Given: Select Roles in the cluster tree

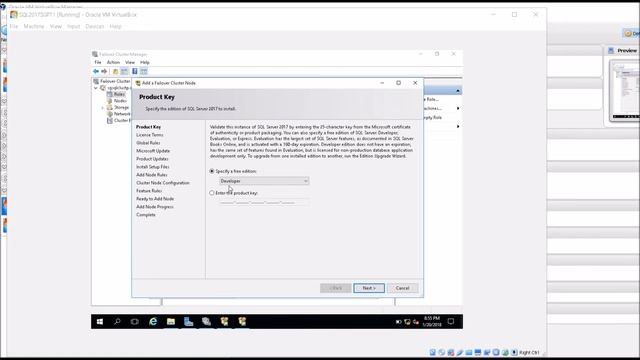Looking at the screenshot, I should [x=119, y=94].
